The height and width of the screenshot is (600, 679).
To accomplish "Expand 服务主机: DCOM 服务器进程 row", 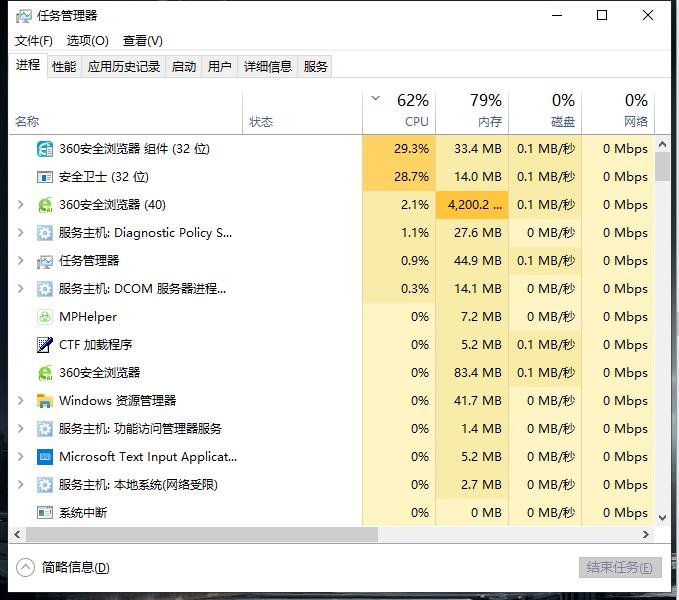I will coord(20,289).
